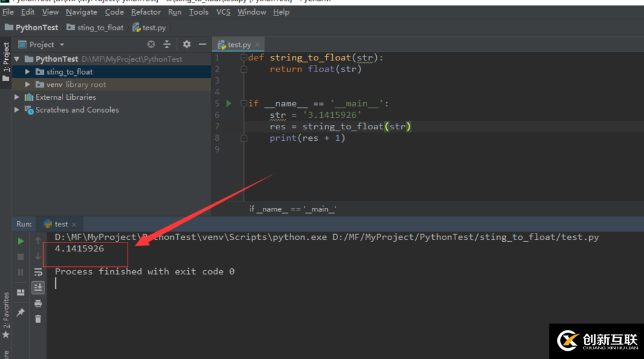Clear all output with trash icon
The height and width of the screenshot is (359, 644).
click(38, 319)
